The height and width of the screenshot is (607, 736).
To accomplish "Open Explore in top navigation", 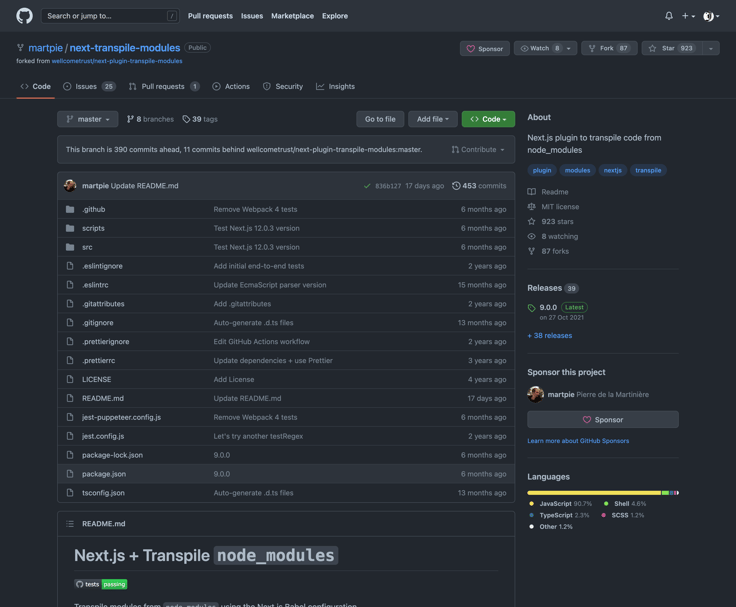I will 335,16.
